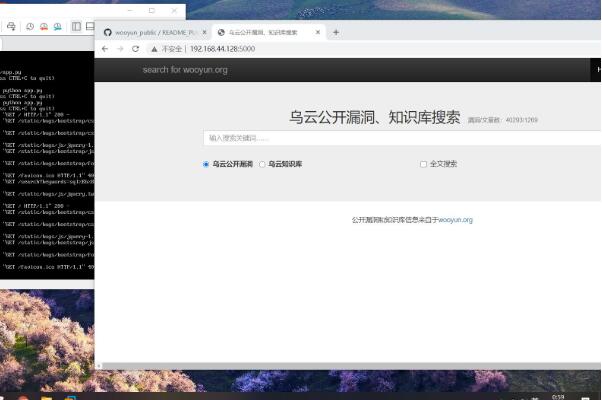602x400 pixels.
Task: Minimize the VMware window
Action: click(x=130, y=10)
